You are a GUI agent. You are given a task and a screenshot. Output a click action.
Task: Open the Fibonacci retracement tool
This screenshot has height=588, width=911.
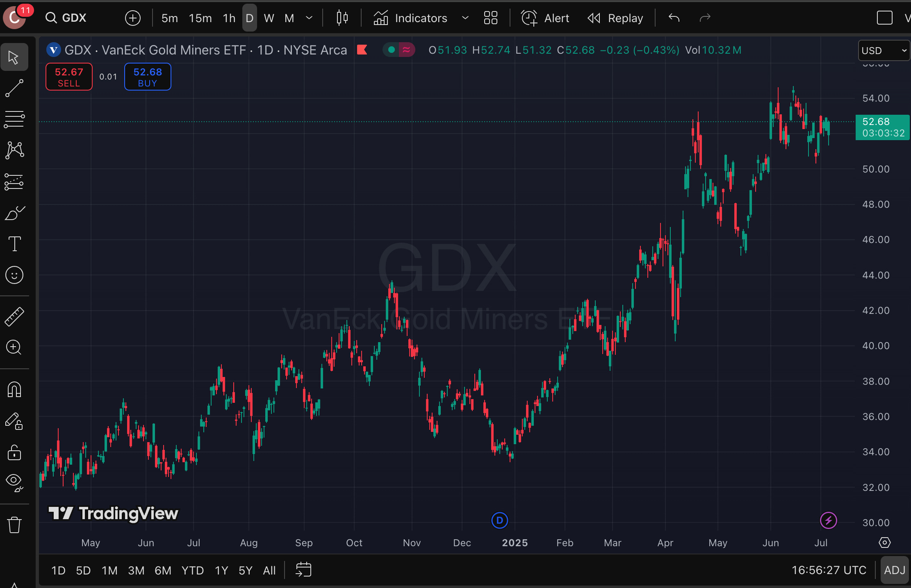coord(14,119)
